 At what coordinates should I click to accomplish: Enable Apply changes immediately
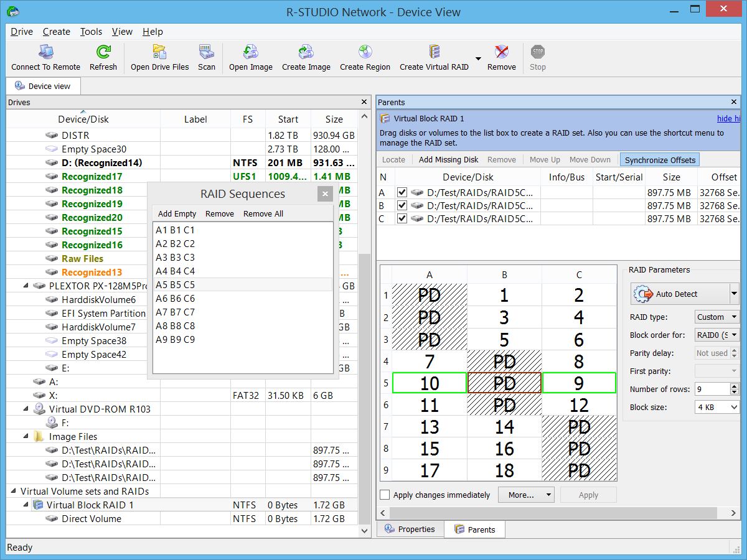tap(385, 495)
